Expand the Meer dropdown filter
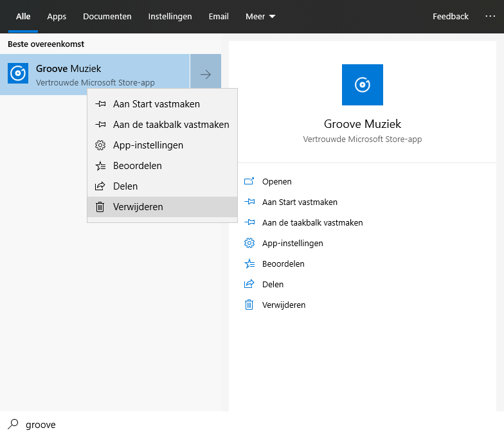The height and width of the screenshot is (437, 504). tap(260, 17)
